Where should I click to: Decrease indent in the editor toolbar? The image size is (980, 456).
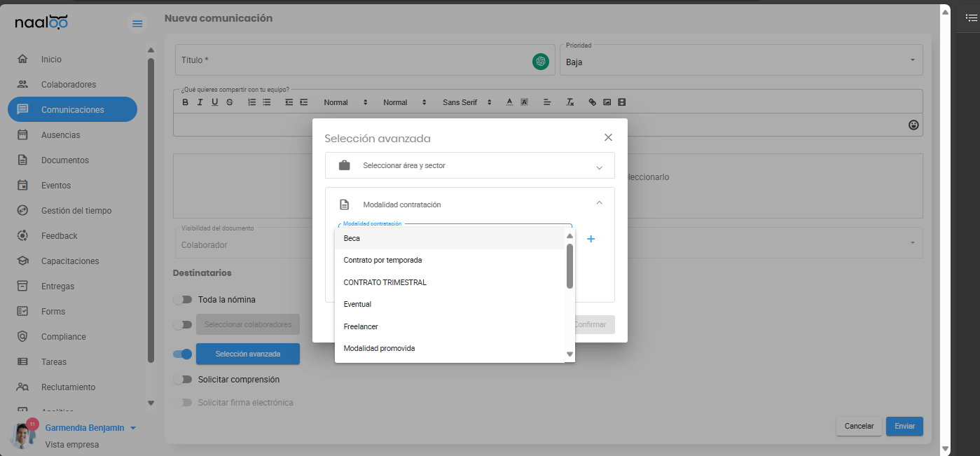point(289,102)
